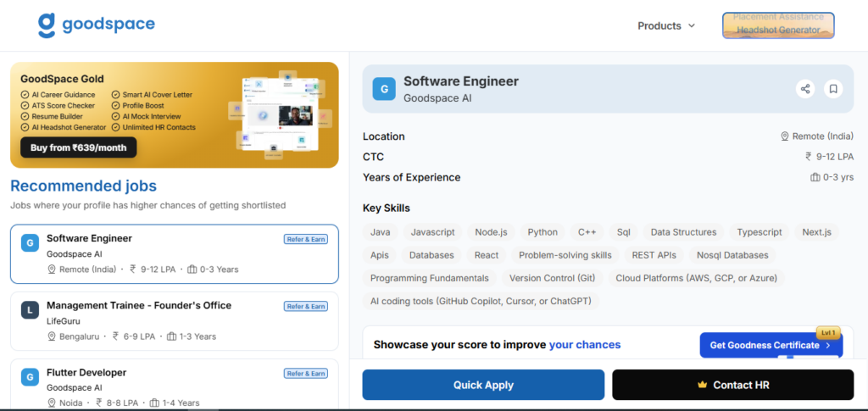
Task: Select the Databases skill chip
Action: (x=431, y=255)
